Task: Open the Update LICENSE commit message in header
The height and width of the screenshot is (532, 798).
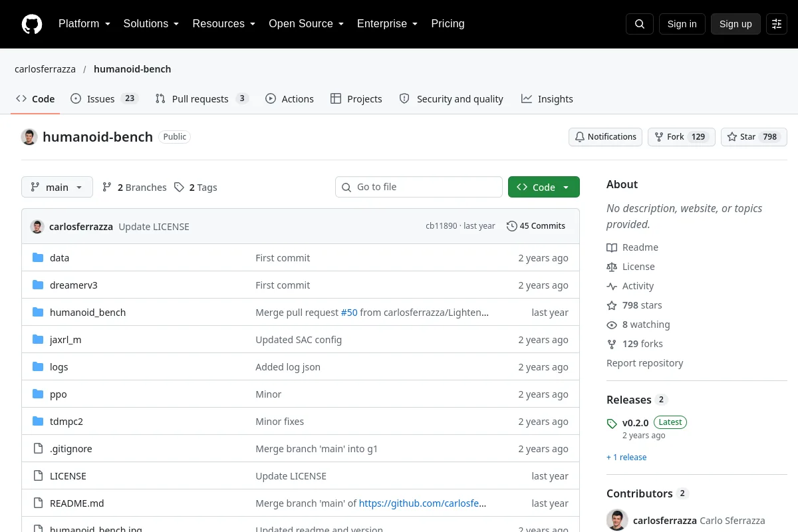Action: [x=154, y=227]
